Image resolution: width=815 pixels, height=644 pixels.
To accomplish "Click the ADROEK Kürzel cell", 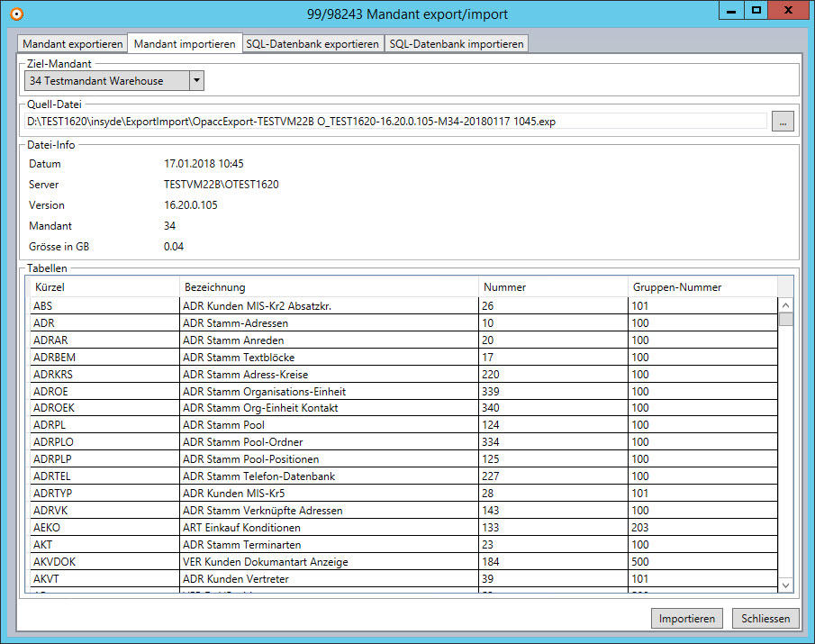I will (x=104, y=407).
